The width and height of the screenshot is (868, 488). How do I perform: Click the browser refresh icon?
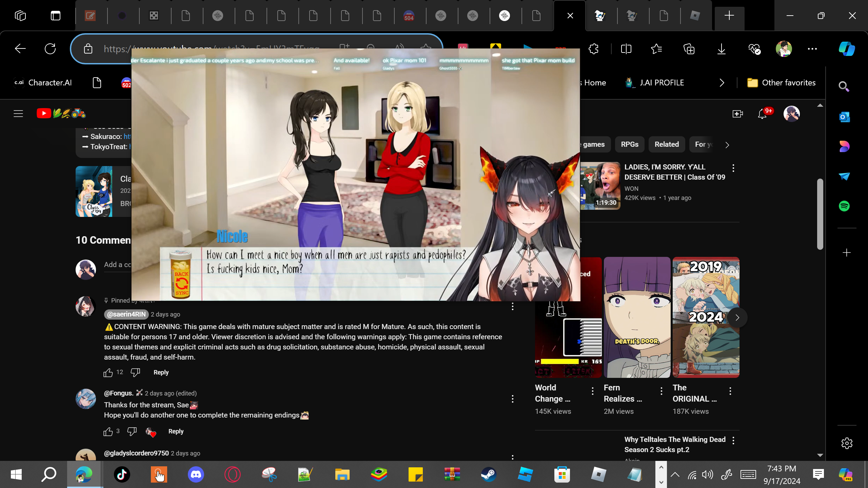(x=50, y=49)
